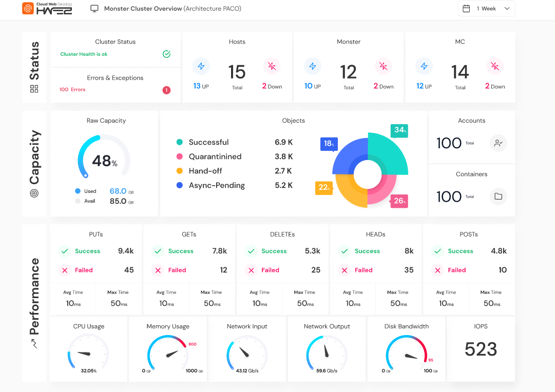Click the red errors count badge
Screen dimensions: 555x392
pyautogui.click(x=166, y=90)
